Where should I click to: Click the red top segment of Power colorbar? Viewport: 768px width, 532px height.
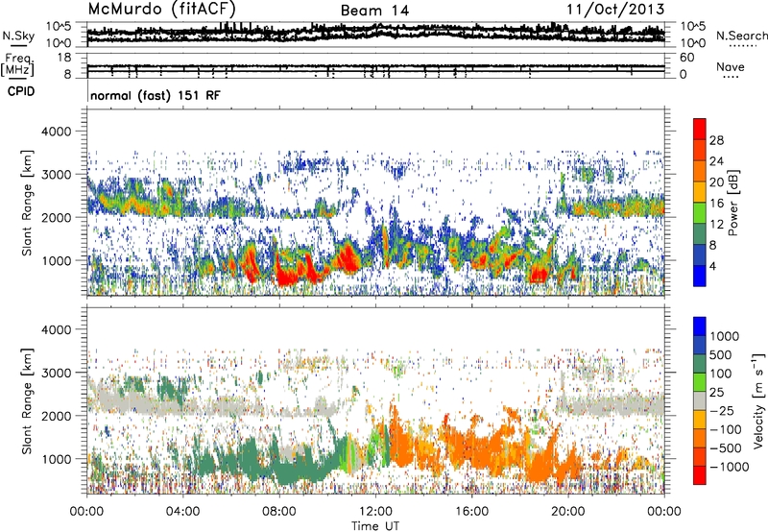point(700,130)
